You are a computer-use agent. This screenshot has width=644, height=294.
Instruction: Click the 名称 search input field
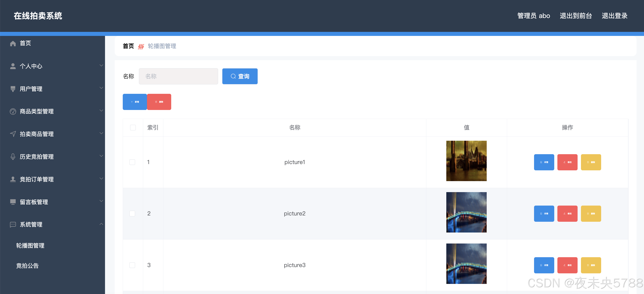pyautogui.click(x=178, y=76)
